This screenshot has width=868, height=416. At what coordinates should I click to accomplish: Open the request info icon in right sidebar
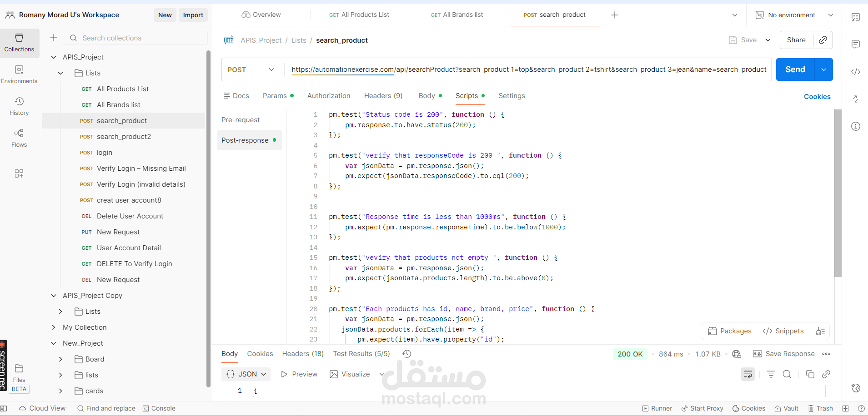[856, 126]
